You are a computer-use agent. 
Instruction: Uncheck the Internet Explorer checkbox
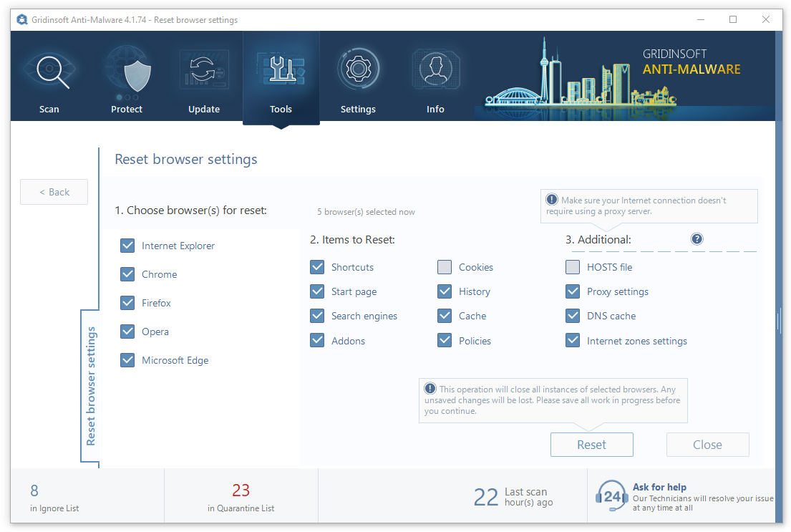[128, 246]
